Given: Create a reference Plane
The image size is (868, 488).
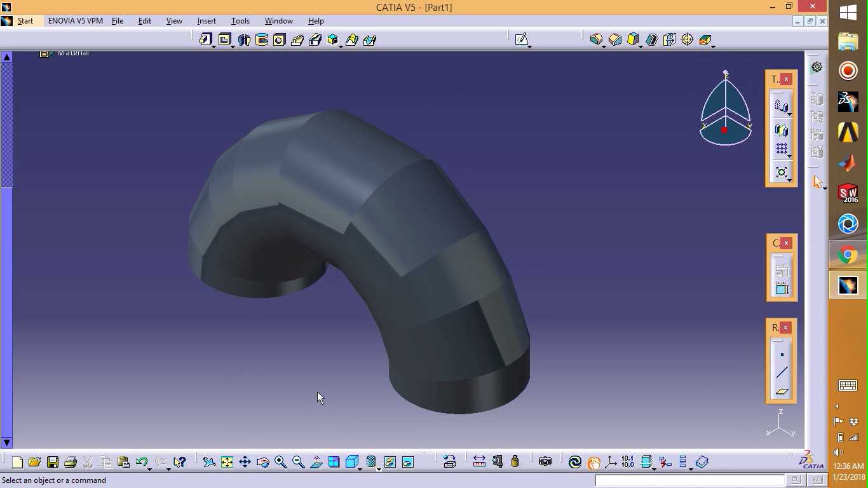Looking at the screenshot, I should tap(782, 391).
